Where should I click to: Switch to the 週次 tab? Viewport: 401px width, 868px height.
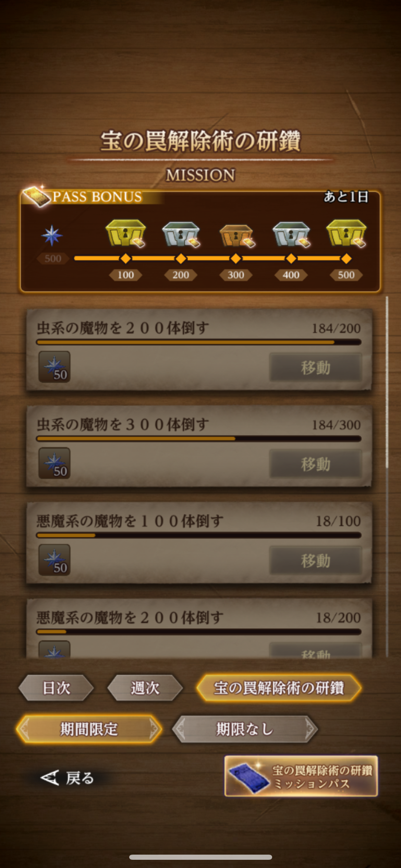tap(145, 688)
